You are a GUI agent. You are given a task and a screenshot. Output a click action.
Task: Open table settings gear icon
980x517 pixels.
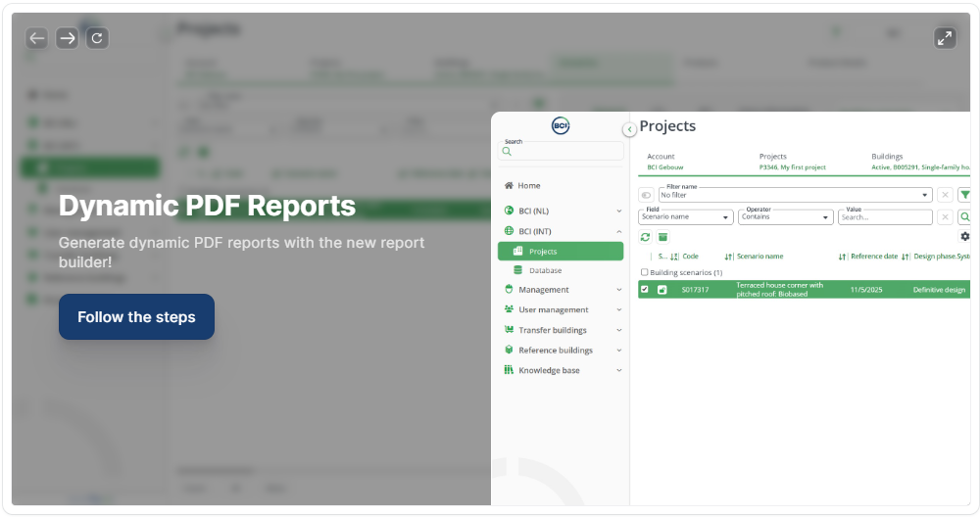click(x=965, y=236)
